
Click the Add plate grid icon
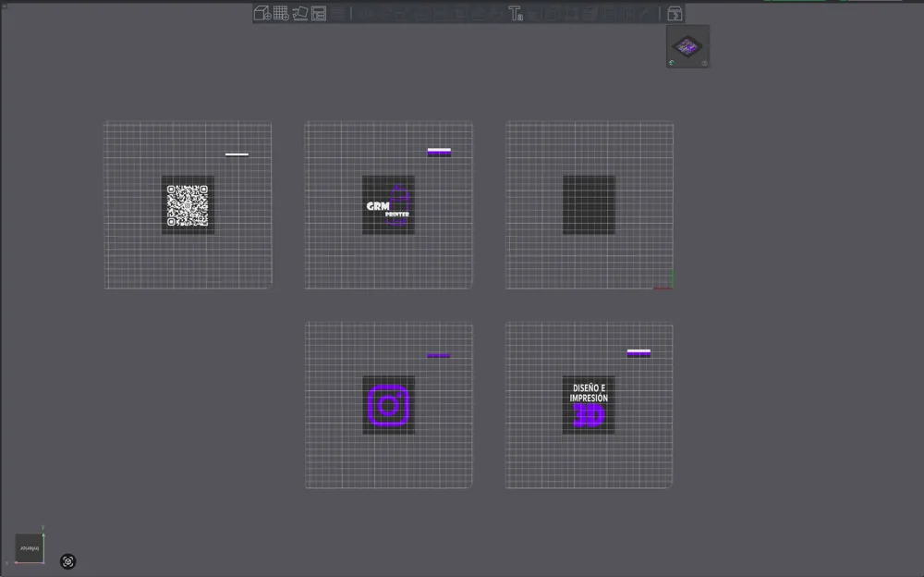(281, 13)
